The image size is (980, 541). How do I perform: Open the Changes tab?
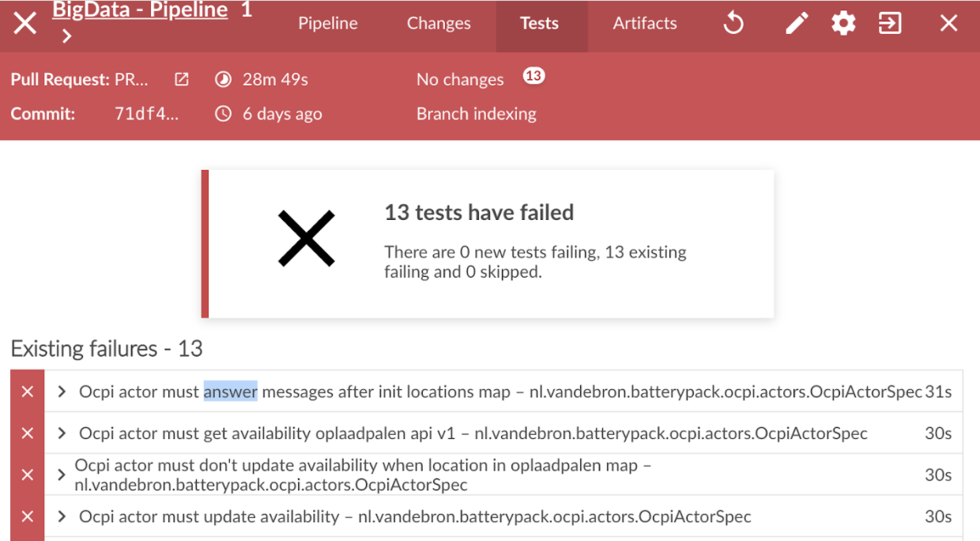(439, 24)
